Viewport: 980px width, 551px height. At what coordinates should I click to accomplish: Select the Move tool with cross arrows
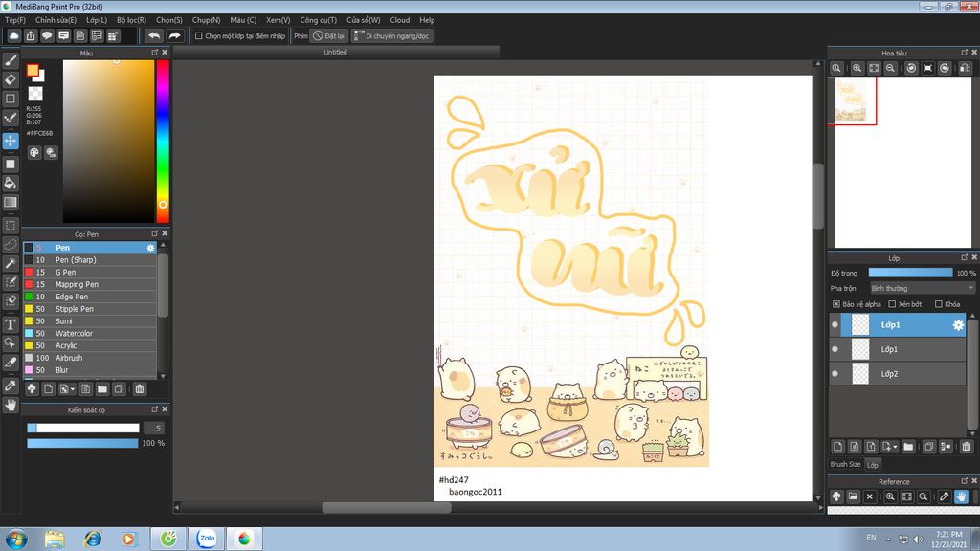[x=10, y=141]
